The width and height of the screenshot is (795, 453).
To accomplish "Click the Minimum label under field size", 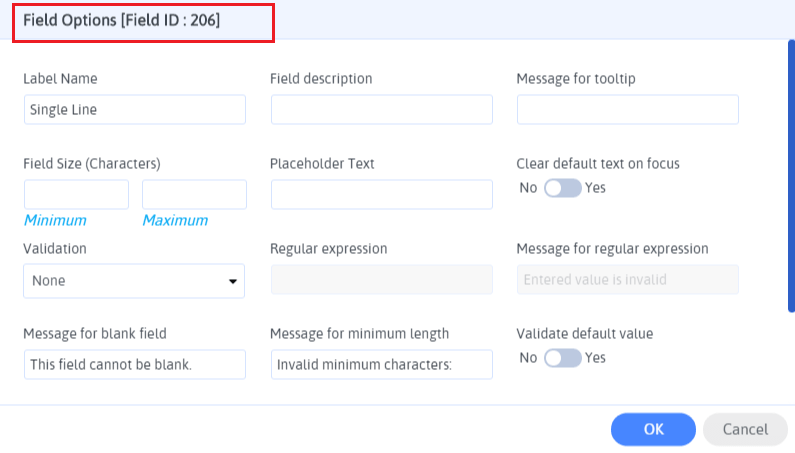I will (x=55, y=220).
